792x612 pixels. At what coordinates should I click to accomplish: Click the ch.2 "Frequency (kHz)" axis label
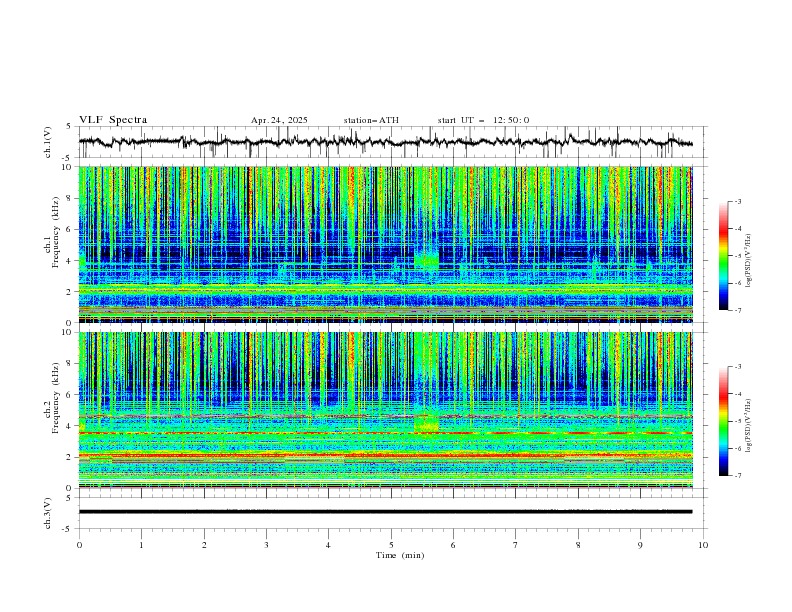pyautogui.click(x=55, y=398)
